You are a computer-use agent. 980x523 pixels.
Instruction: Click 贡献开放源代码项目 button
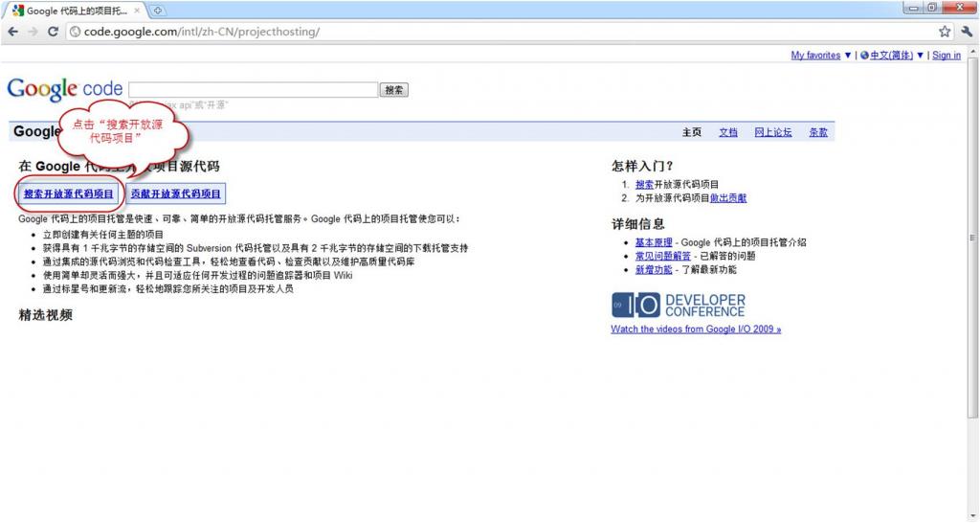(176, 193)
